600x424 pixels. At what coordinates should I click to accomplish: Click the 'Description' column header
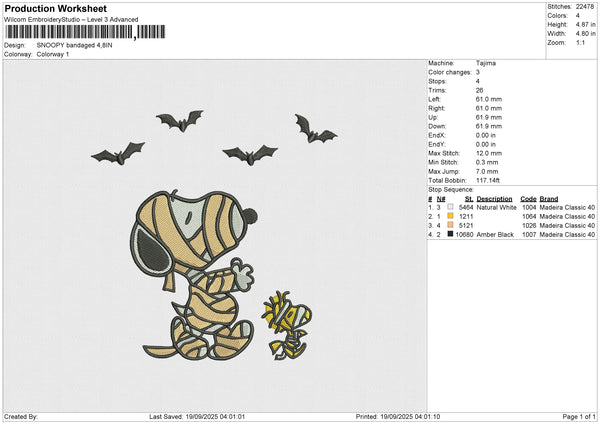click(x=494, y=199)
